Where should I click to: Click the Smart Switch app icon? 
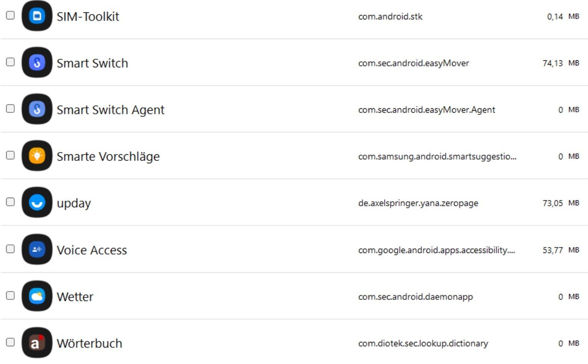[37, 63]
